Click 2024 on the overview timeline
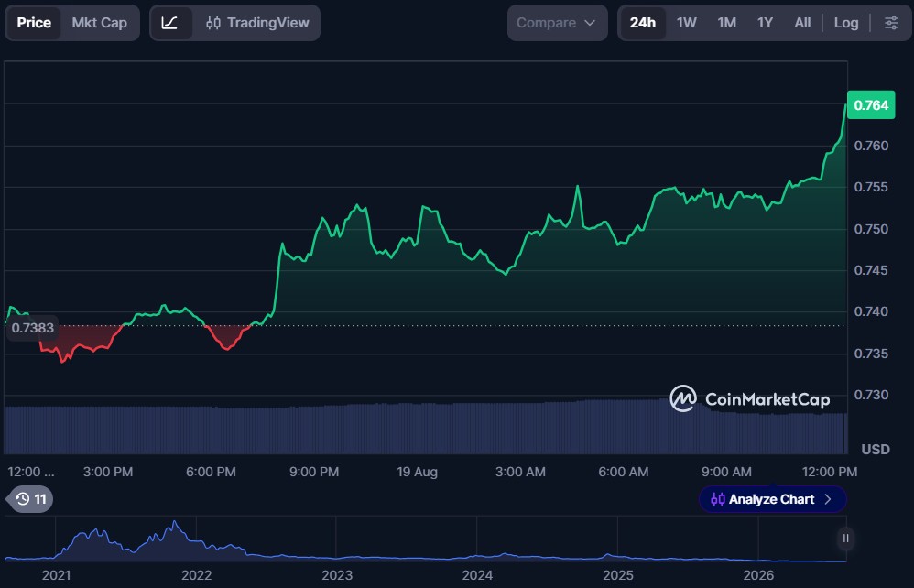This screenshot has width=914, height=588. (477, 575)
